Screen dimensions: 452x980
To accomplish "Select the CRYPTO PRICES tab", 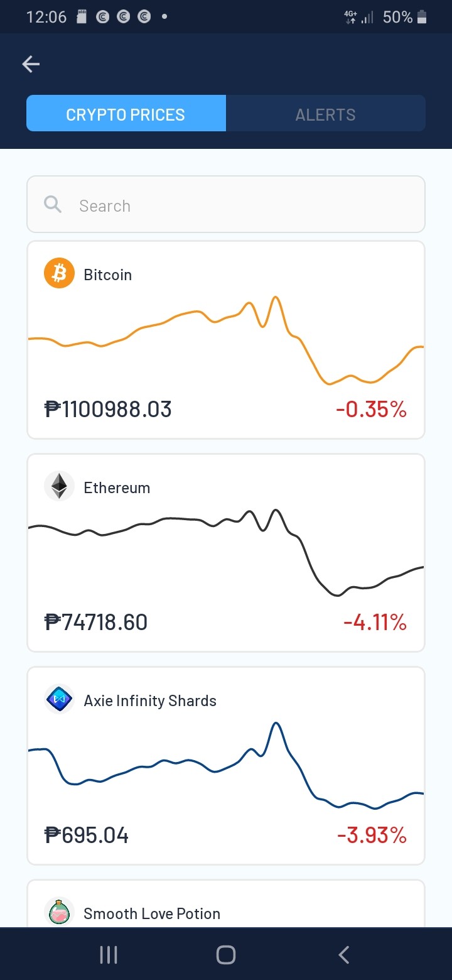I will 126,114.
